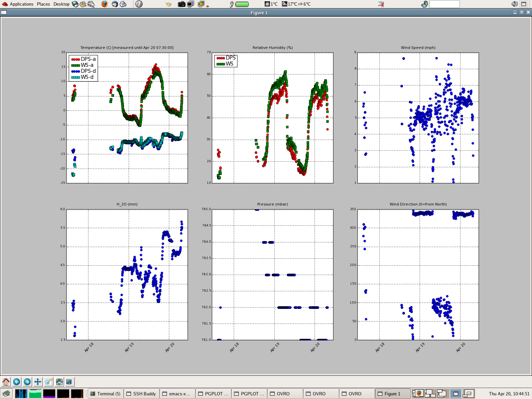Open Figure 1 window menu icon
The height and width of the screenshot is (399, 532).
4,13
